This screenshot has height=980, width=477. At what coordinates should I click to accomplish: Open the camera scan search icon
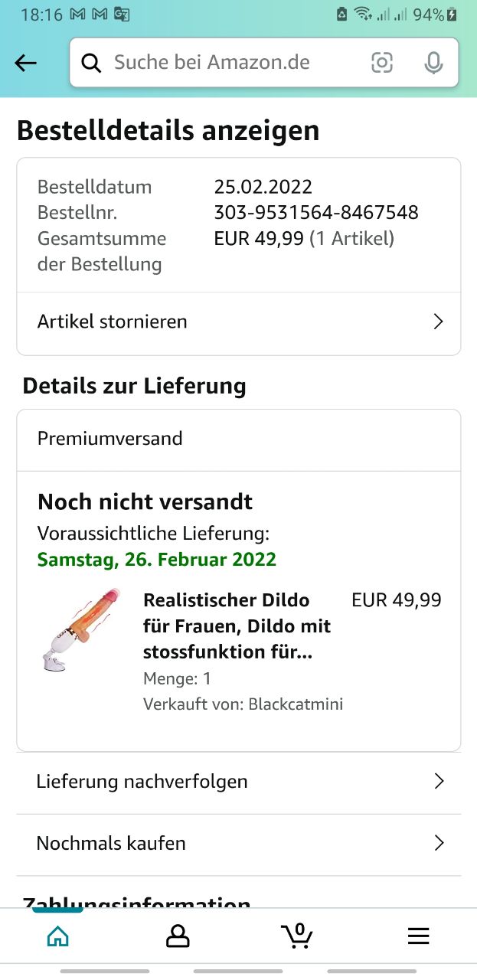[382, 63]
